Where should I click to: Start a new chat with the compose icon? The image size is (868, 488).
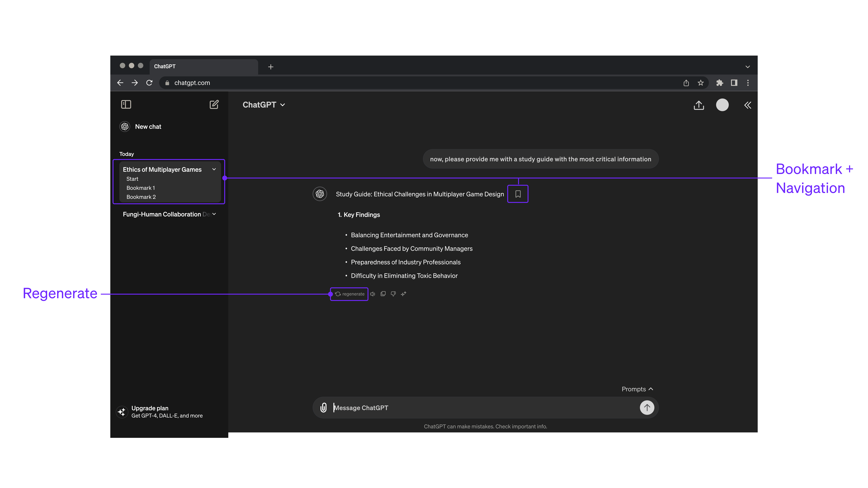point(214,104)
